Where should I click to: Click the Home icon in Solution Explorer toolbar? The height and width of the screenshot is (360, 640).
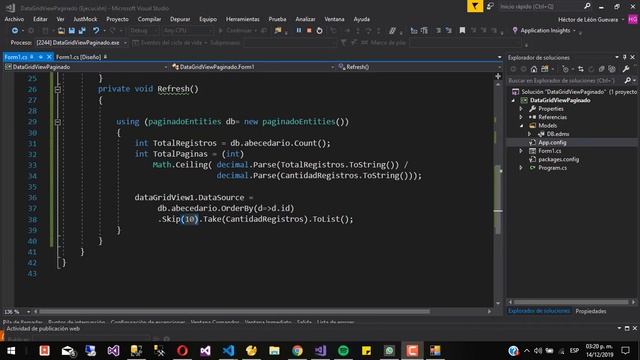534,69
